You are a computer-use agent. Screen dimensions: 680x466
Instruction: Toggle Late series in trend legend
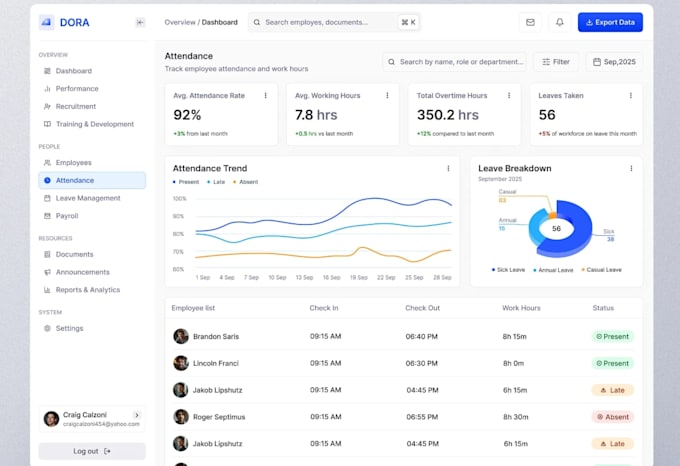216,182
